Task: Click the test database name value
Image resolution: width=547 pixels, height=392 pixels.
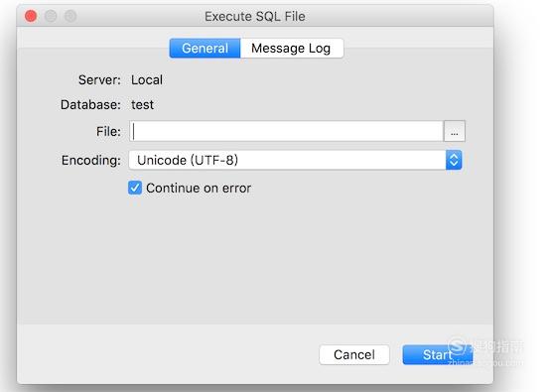Action: [142, 104]
